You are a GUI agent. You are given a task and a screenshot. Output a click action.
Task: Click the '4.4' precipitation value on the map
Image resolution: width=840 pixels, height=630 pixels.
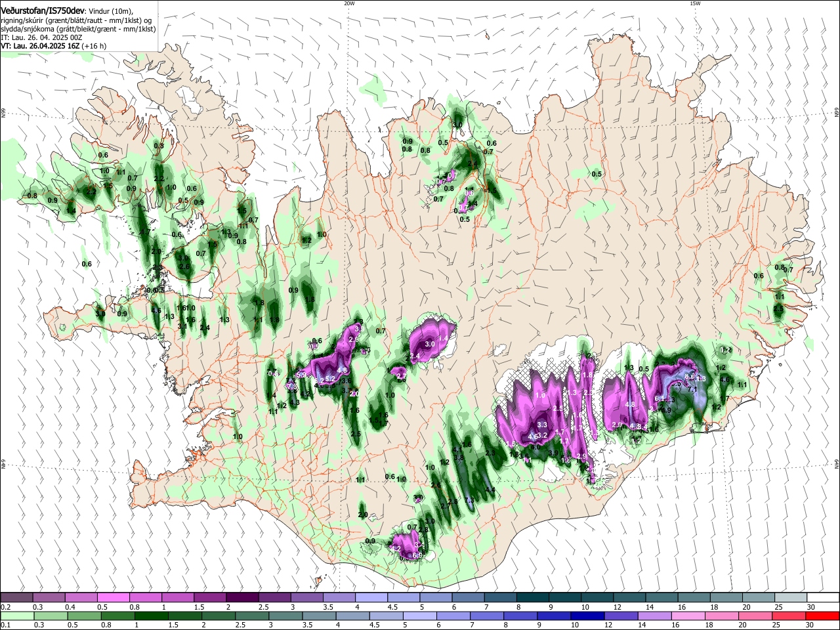(490, 490)
